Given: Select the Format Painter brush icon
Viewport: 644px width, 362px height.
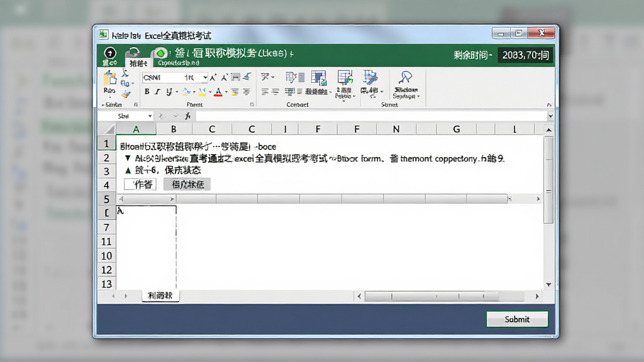Looking at the screenshot, I should pos(126,94).
